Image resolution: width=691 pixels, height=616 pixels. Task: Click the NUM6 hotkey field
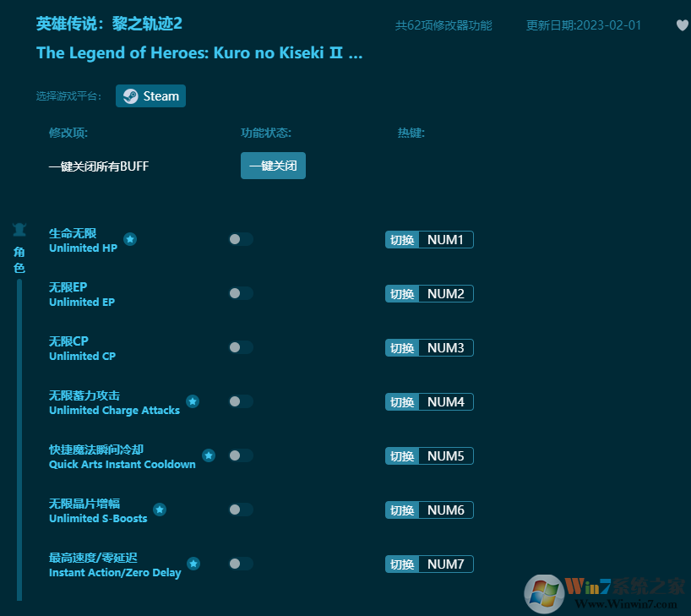pyautogui.click(x=446, y=510)
